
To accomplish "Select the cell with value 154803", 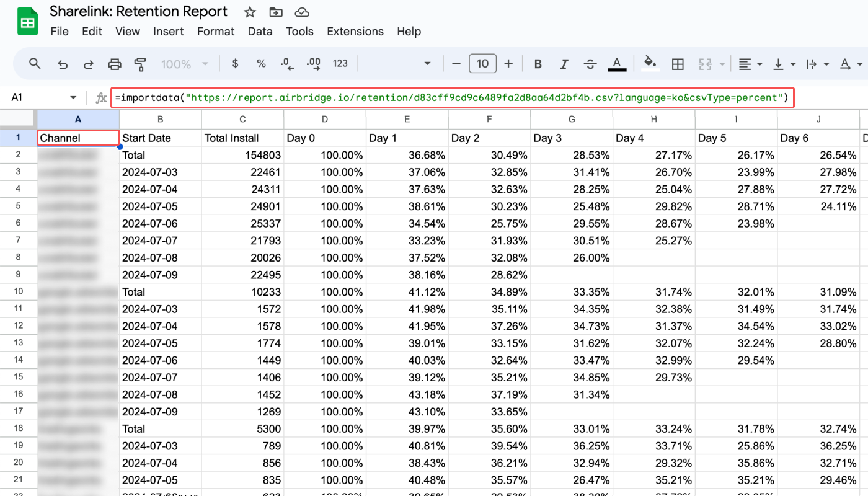I will (x=242, y=155).
